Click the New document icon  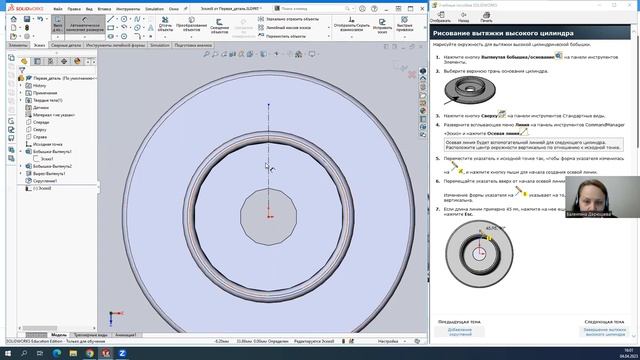point(13,28)
